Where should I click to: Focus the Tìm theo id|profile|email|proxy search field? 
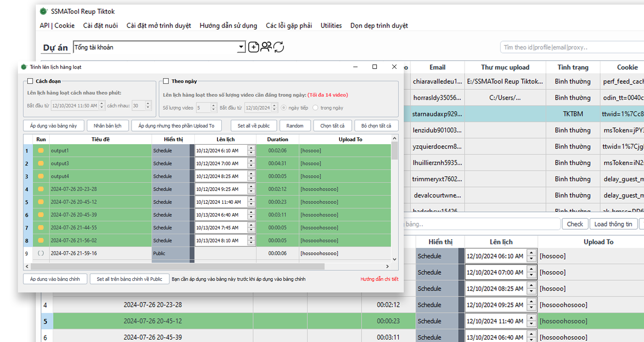pos(572,47)
